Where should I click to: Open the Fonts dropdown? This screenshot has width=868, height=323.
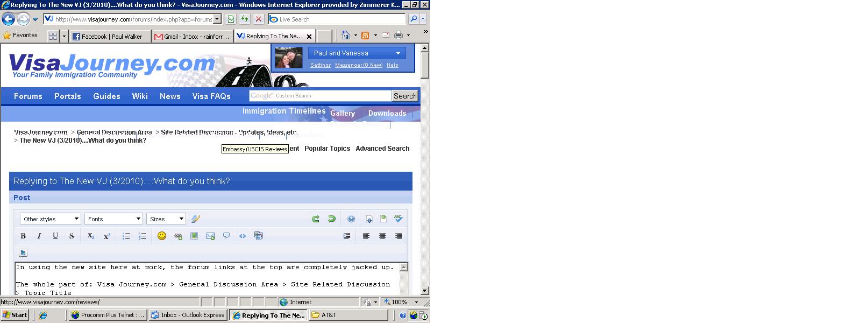point(113,219)
